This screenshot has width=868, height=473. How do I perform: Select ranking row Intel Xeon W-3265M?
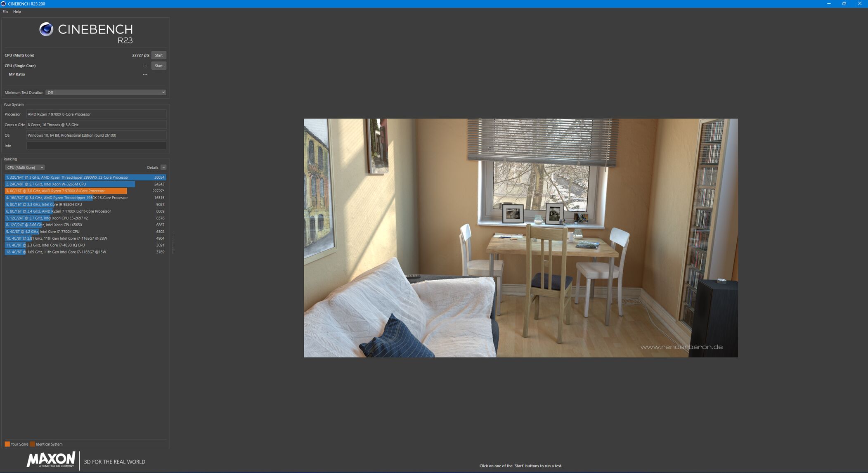(85, 184)
